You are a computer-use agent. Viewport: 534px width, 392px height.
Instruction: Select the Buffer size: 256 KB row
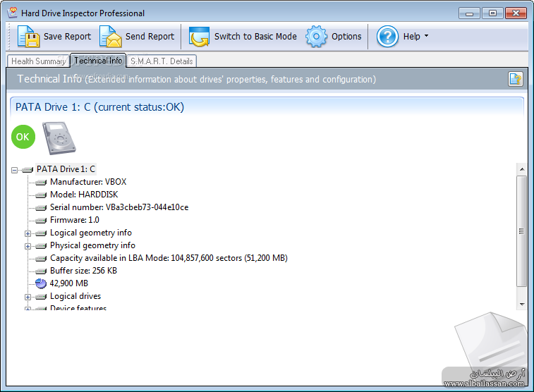[x=83, y=271]
